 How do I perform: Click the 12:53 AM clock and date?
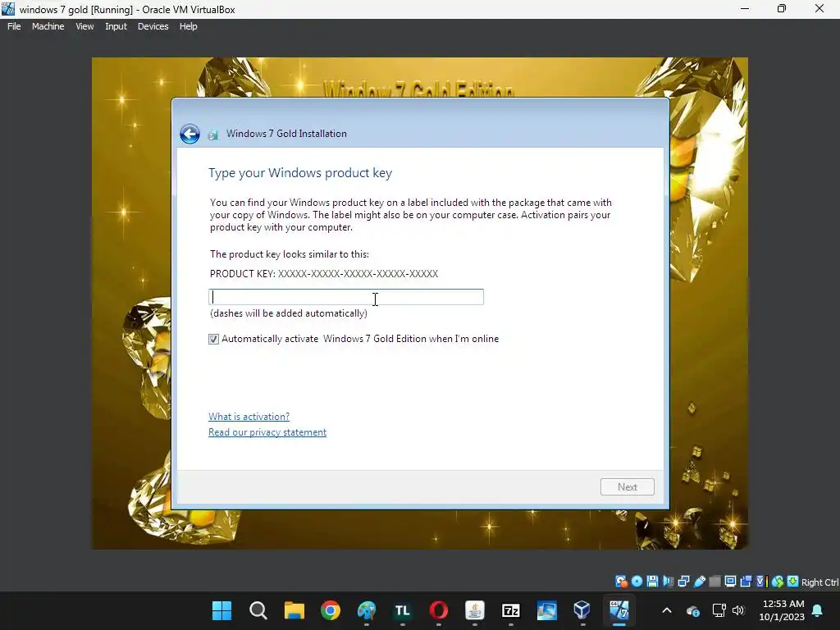(x=782, y=610)
